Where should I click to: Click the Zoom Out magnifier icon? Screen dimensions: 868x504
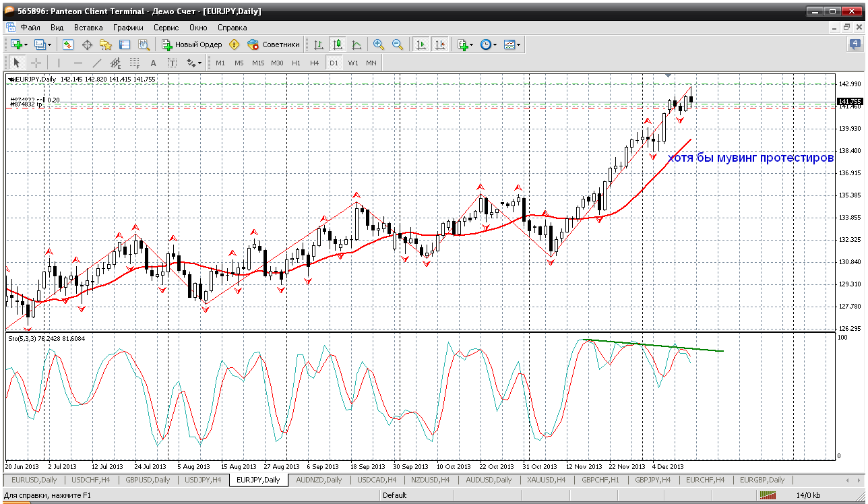point(398,44)
